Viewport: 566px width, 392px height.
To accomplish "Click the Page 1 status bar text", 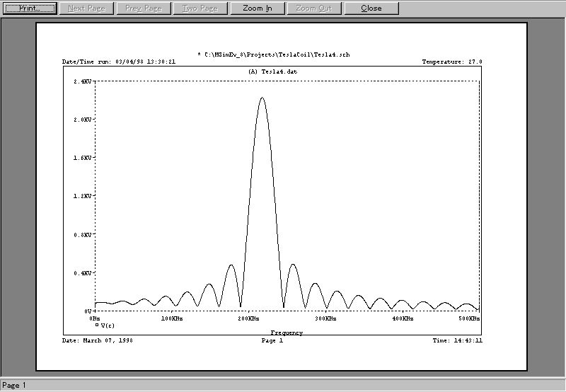I will coord(14,386).
